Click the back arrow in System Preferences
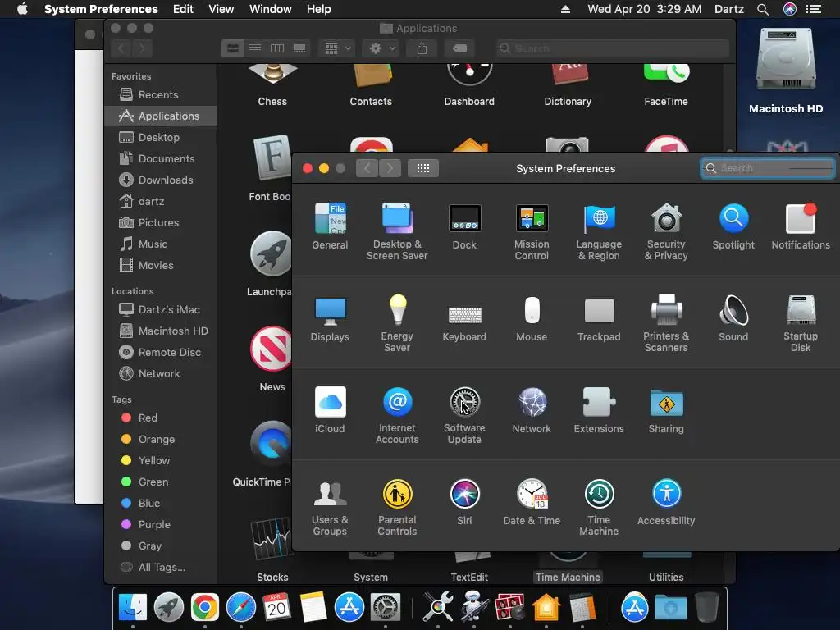Screen dimensions: 840x630 tap(367, 168)
